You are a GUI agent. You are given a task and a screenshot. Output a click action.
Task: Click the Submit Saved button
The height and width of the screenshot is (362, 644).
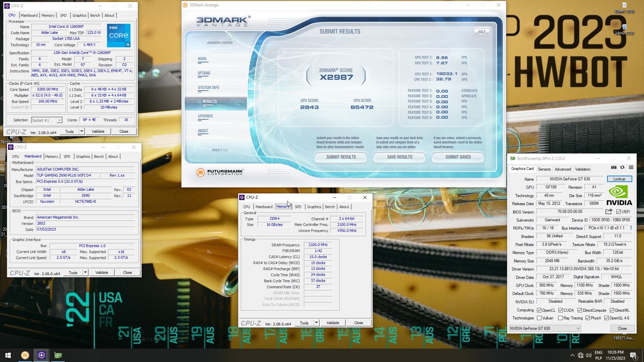(458, 157)
